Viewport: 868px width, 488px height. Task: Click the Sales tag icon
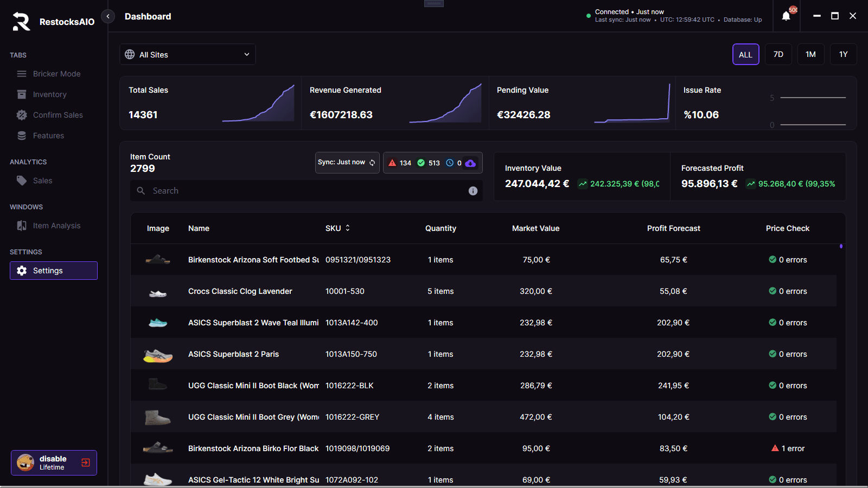[22, 181]
